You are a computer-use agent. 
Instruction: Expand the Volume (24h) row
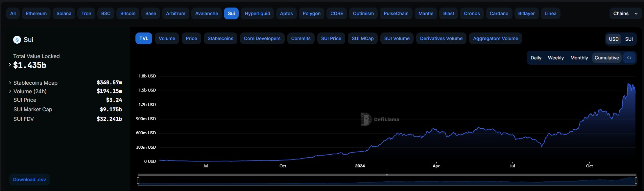coord(10,91)
